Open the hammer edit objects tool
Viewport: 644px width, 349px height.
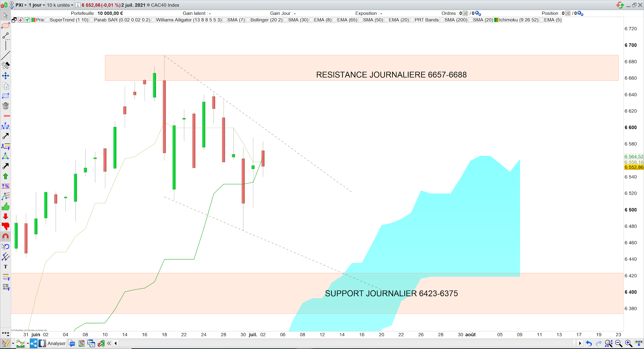5,66
